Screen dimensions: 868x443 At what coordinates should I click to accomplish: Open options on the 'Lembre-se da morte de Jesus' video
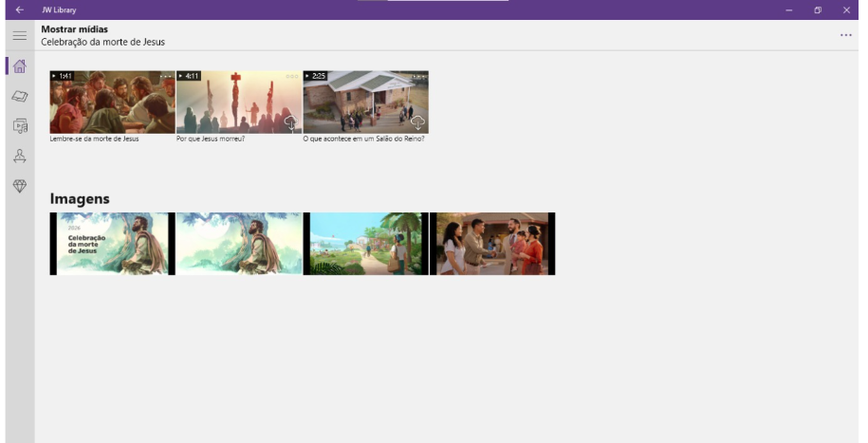coord(166,76)
